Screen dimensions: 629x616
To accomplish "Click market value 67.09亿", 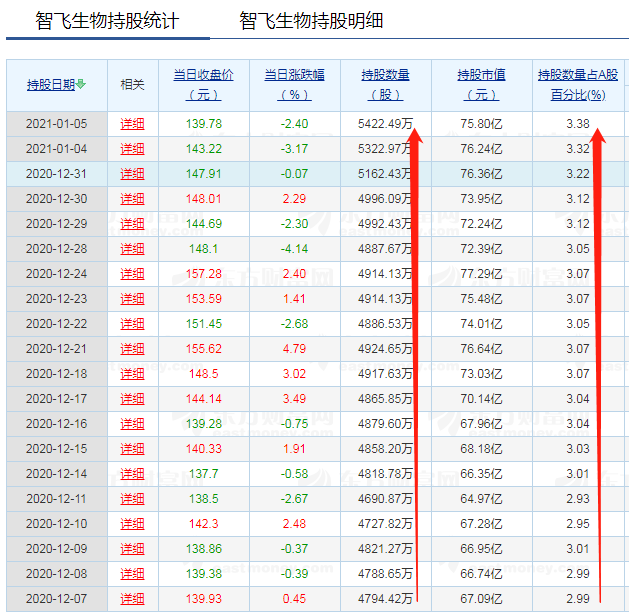I will tap(481, 599).
